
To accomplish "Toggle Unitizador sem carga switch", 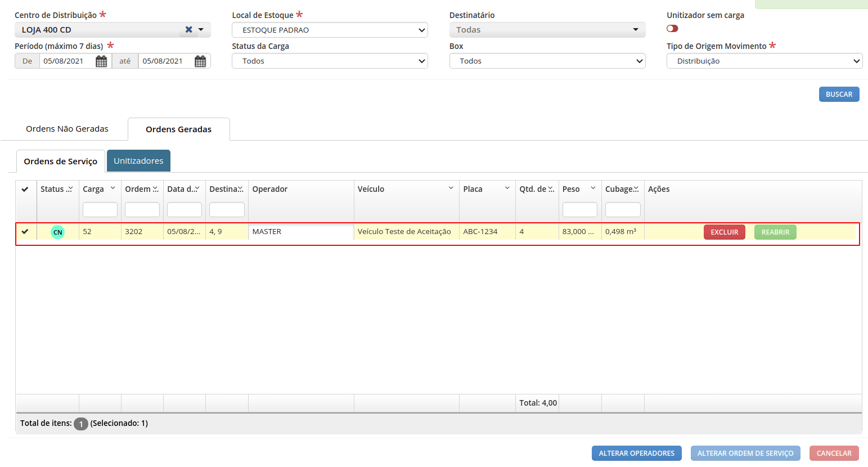I will coord(672,29).
